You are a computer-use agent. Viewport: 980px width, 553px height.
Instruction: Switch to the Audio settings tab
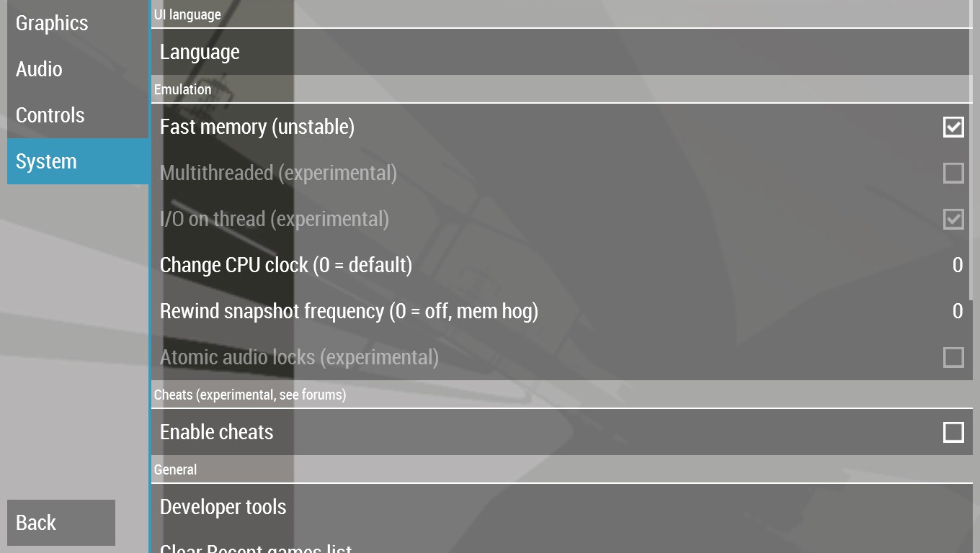click(40, 69)
